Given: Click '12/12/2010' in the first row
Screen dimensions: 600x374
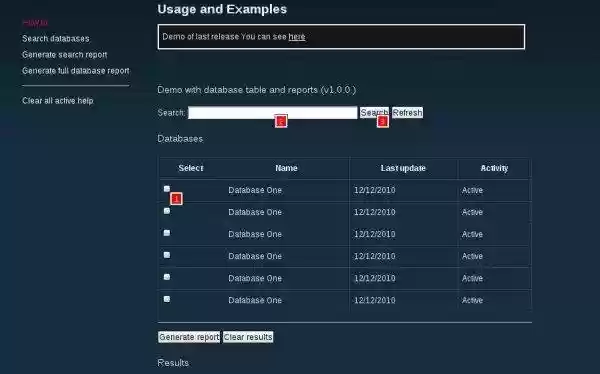Looking at the screenshot, I should pos(375,190).
